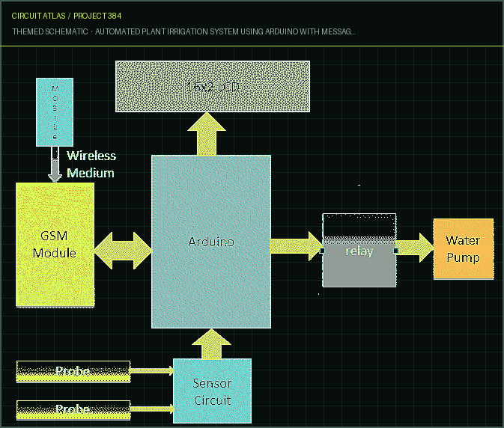The width and height of the screenshot is (504, 428).
Task: Click the relay's right selection handle
Action: coord(395,251)
